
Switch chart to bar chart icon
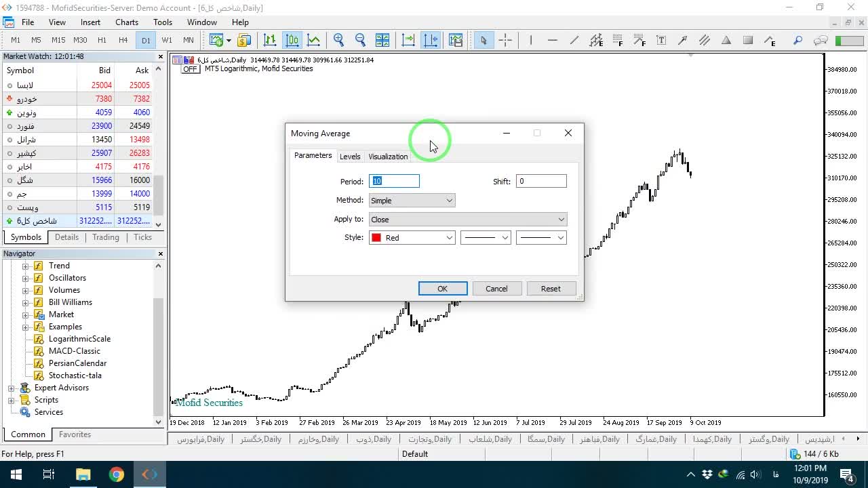click(x=270, y=40)
